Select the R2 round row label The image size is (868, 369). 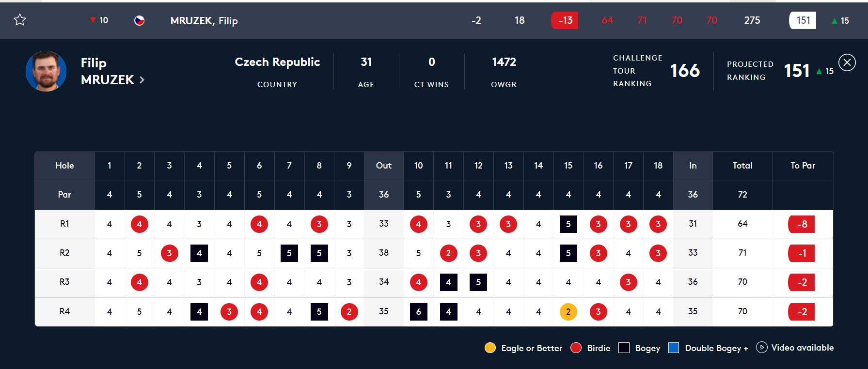tap(64, 253)
